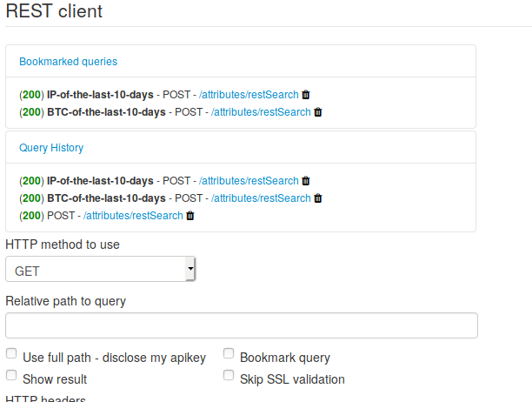Image resolution: width=532 pixels, height=402 pixels.
Task: Open the HTTP method dropdown
Action: point(100,270)
